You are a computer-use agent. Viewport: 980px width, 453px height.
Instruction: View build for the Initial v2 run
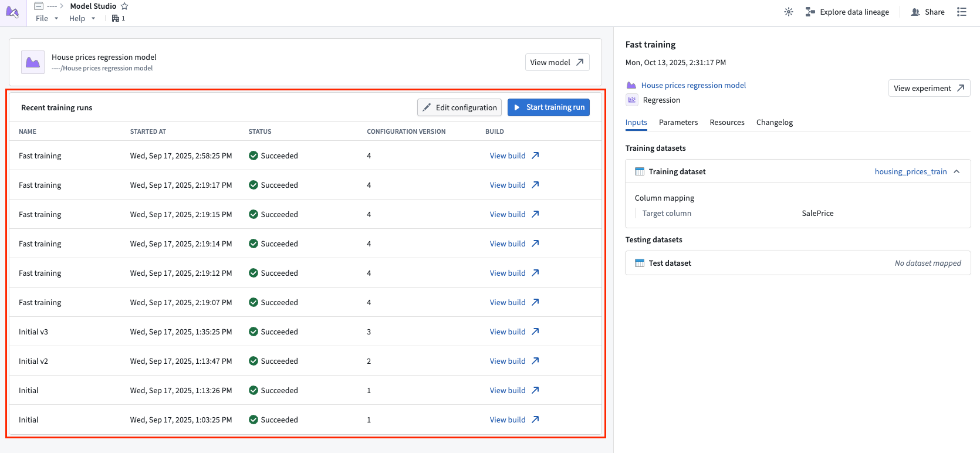click(x=515, y=361)
